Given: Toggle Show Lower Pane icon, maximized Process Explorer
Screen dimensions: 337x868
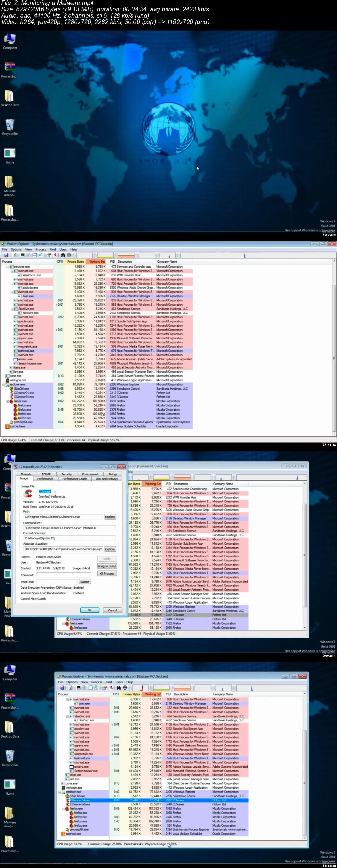Looking at the screenshot, I should [34, 255].
